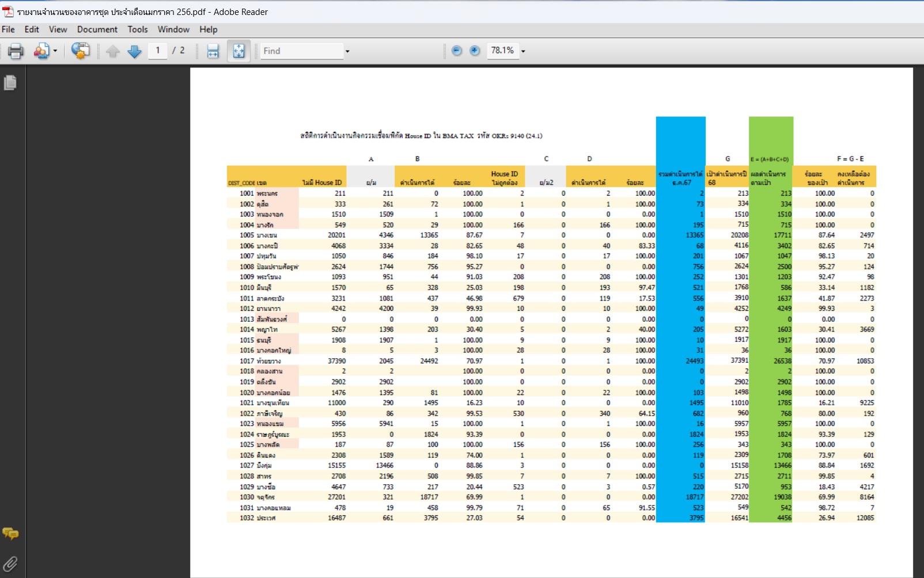Click value 13365 in blue column

click(695, 235)
